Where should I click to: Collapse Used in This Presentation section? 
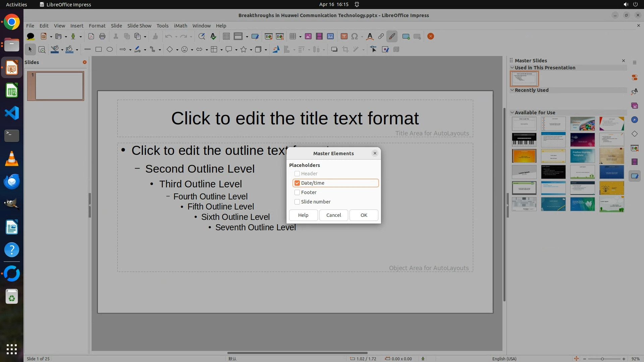(x=512, y=68)
